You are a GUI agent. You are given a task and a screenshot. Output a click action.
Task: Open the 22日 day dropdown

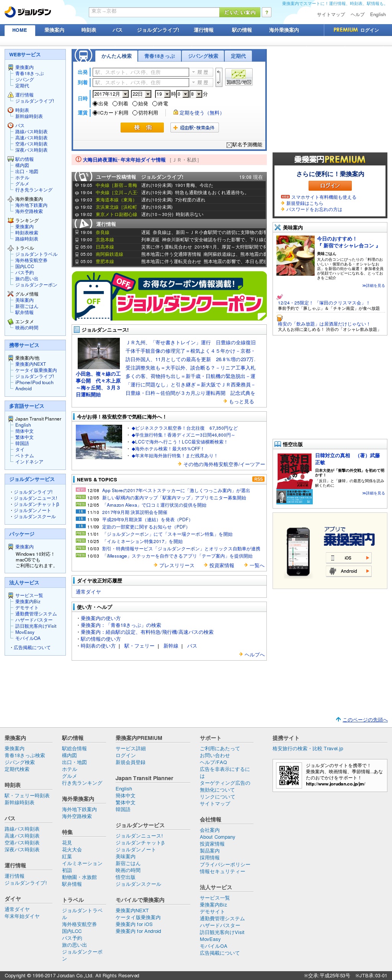pyautogui.click(x=141, y=94)
